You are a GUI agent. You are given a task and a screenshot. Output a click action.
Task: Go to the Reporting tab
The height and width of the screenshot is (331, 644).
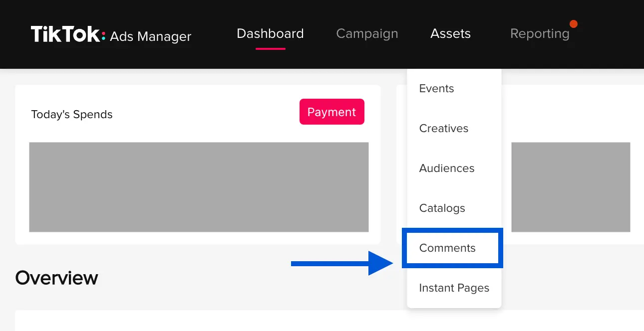[x=540, y=34]
